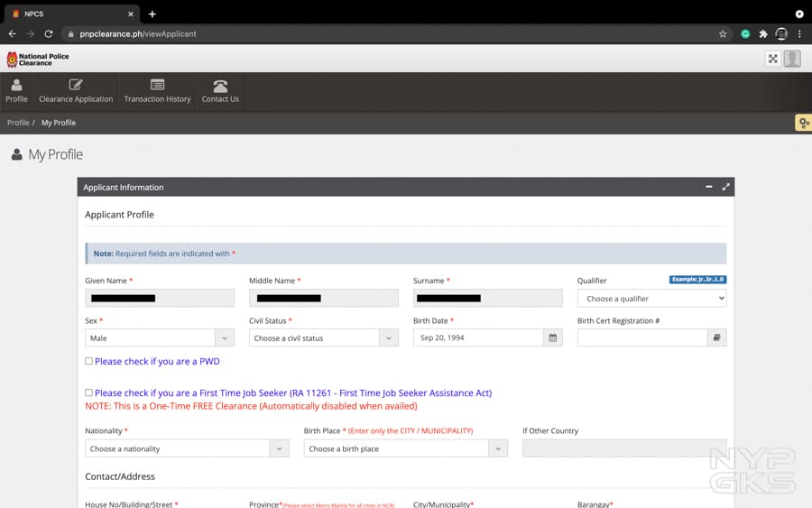Open the Qualifier dropdown
This screenshot has width=812, height=508.
[x=651, y=299]
